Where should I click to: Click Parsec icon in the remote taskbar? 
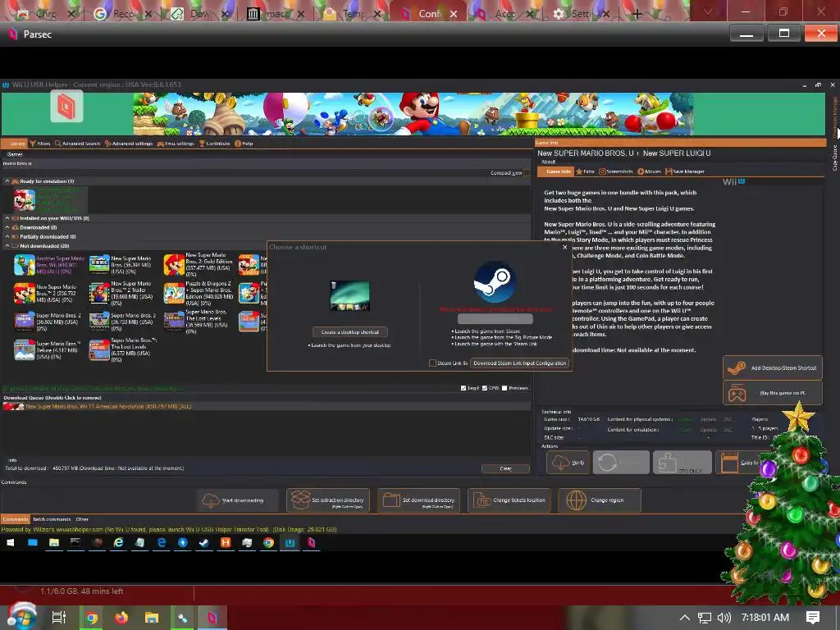pyautogui.click(x=311, y=543)
